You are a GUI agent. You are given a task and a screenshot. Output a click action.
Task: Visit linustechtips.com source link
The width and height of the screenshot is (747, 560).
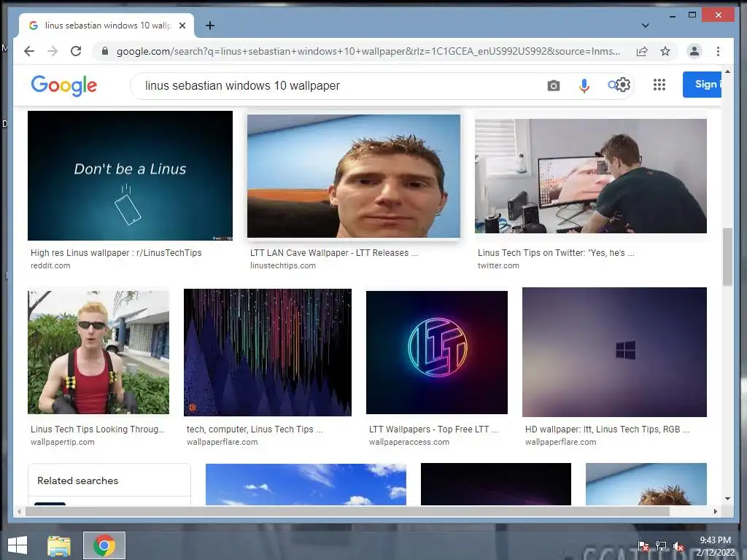[x=283, y=265]
